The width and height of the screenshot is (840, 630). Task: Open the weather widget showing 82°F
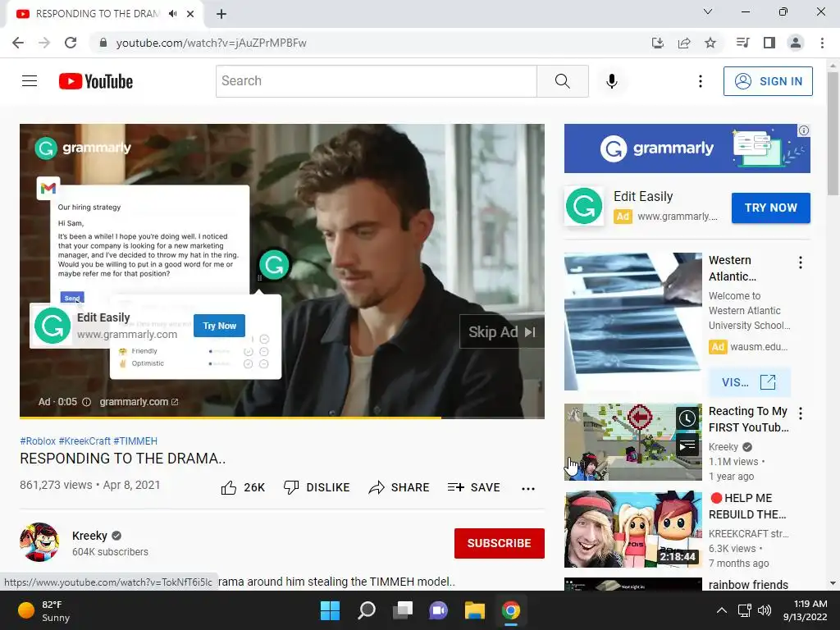pos(44,610)
